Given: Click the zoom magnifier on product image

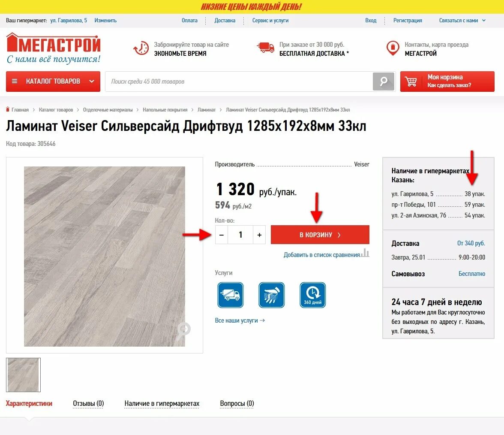Looking at the screenshot, I should 184,329.
